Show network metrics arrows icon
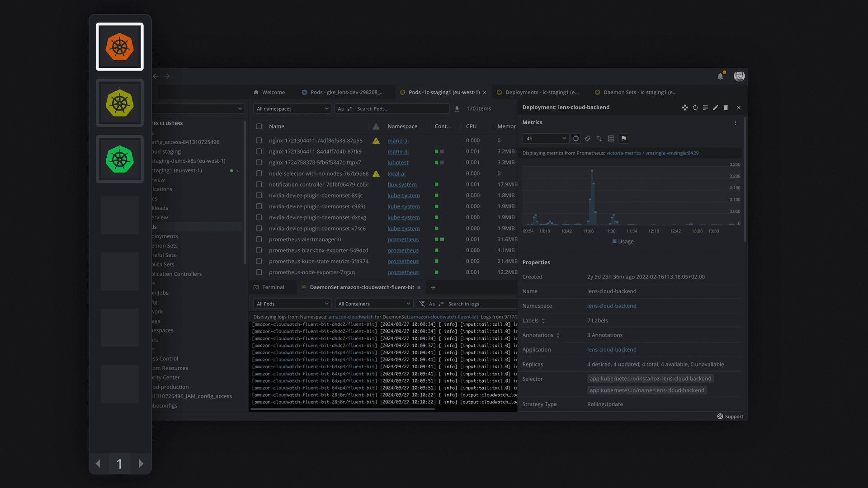This screenshot has width=868, height=488. pyautogui.click(x=599, y=139)
